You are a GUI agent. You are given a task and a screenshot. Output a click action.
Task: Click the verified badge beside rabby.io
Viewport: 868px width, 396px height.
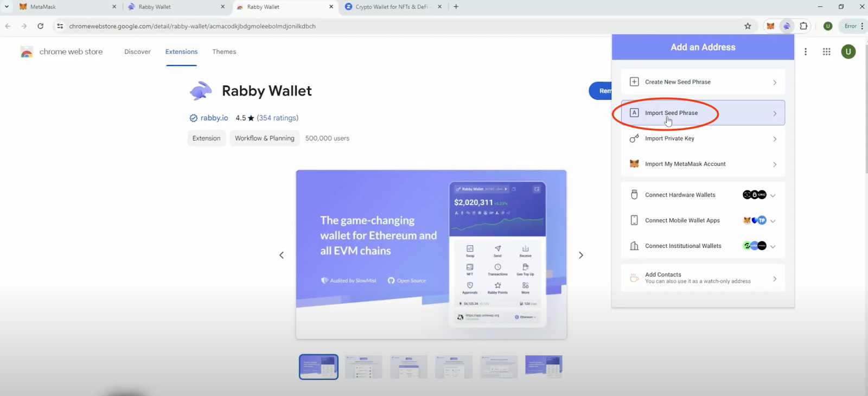(x=193, y=118)
